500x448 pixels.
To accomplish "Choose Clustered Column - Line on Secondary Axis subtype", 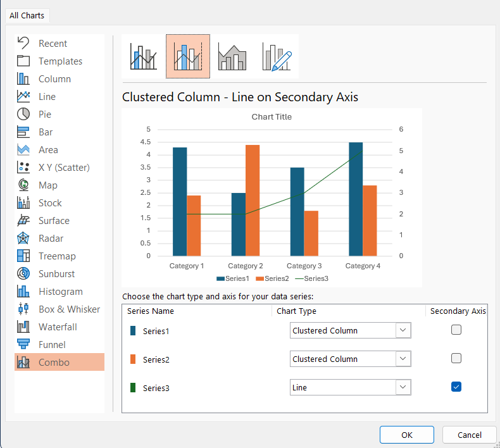I will (x=188, y=56).
